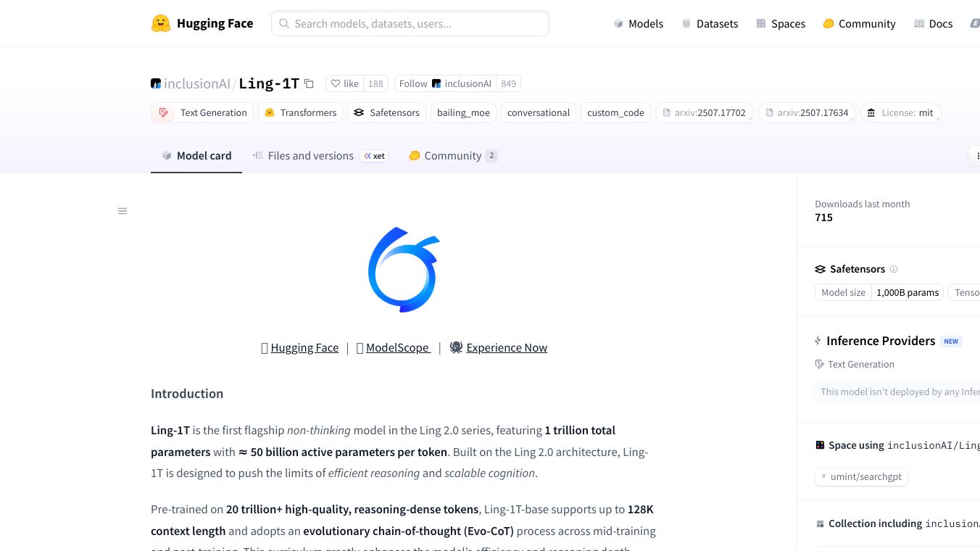Click the Hugging Face logo icon

coord(160,23)
